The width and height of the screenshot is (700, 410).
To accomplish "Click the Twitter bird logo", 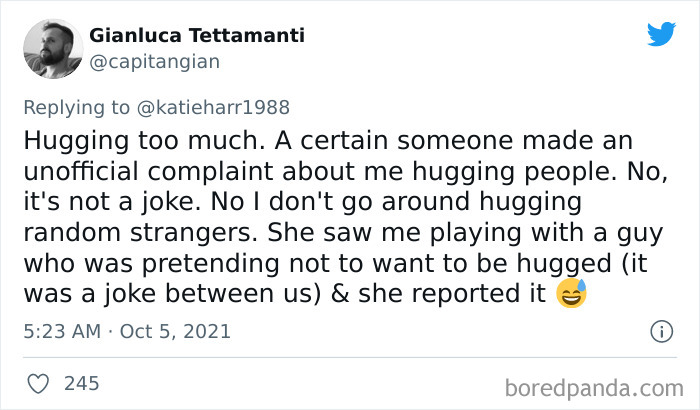I will tap(661, 34).
